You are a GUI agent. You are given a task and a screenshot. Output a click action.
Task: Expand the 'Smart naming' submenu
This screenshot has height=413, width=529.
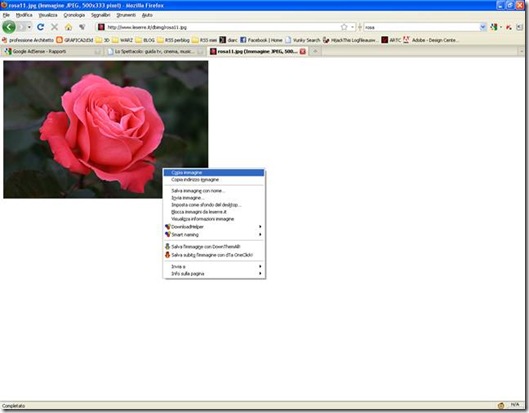point(214,235)
